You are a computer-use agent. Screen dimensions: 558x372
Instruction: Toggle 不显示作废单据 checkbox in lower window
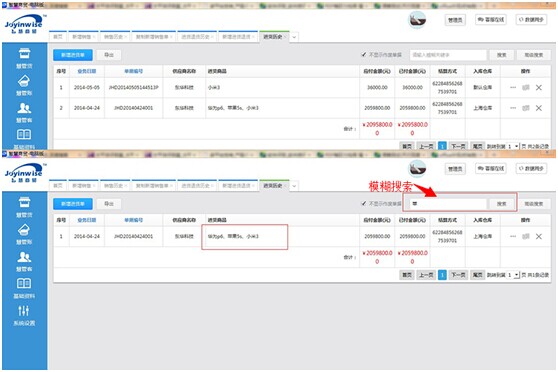click(363, 203)
